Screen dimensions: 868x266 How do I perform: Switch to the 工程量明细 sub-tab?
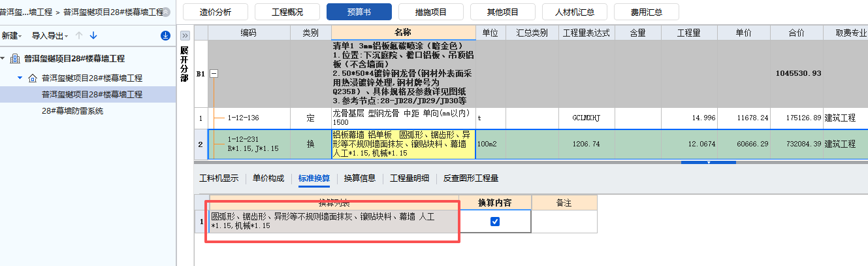pyautogui.click(x=410, y=178)
